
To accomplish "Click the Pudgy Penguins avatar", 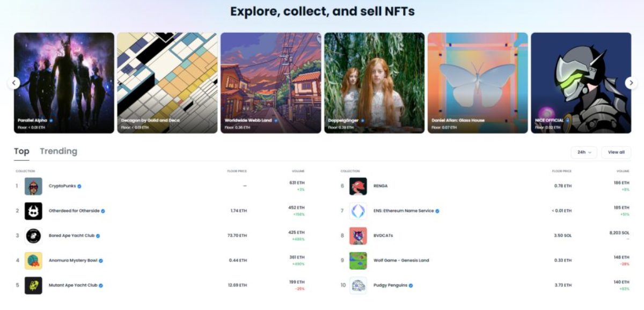I will pyautogui.click(x=358, y=285).
